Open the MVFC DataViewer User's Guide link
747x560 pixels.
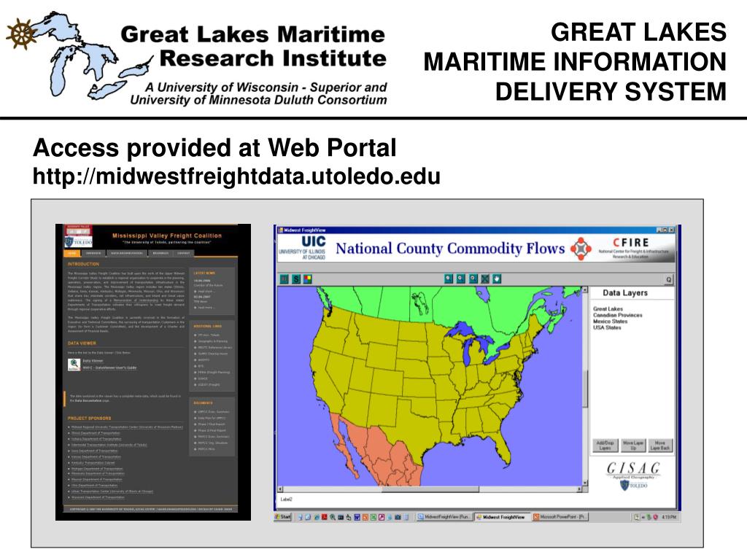pyautogui.click(x=109, y=367)
